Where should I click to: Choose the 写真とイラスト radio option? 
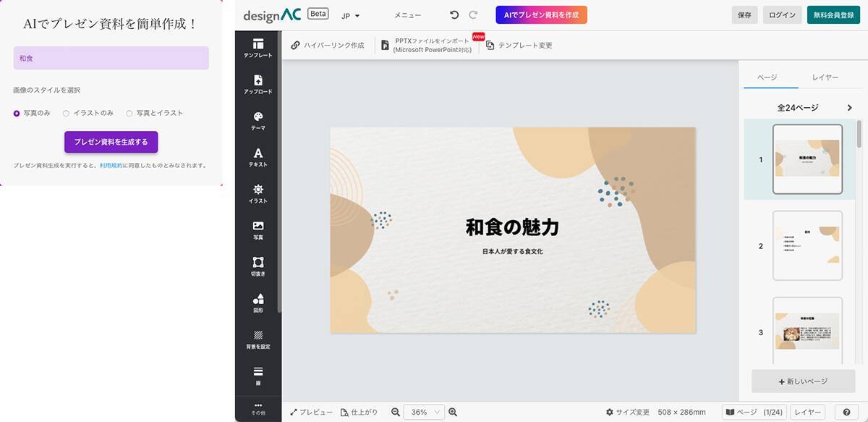click(x=129, y=114)
